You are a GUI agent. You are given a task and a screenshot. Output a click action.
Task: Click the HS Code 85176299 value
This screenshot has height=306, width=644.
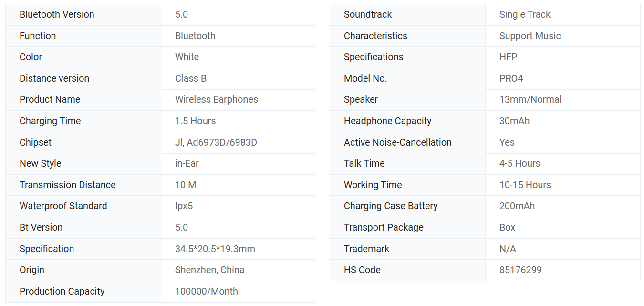pos(520,270)
